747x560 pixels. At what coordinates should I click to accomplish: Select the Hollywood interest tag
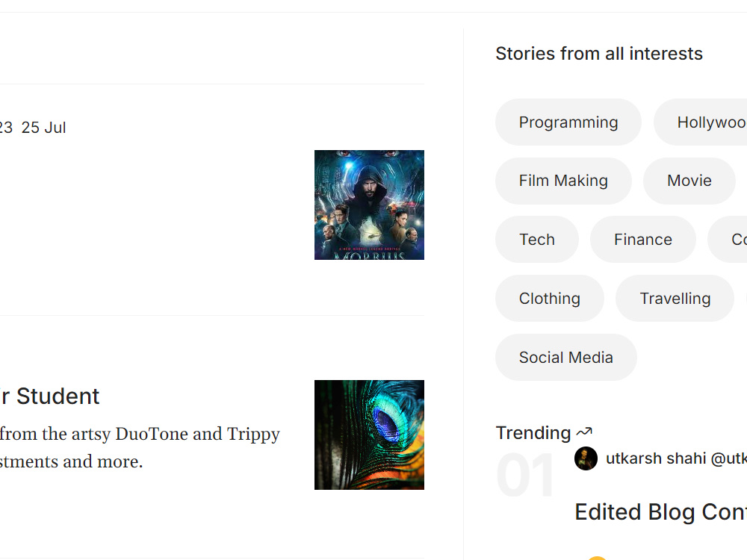pos(701,122)
